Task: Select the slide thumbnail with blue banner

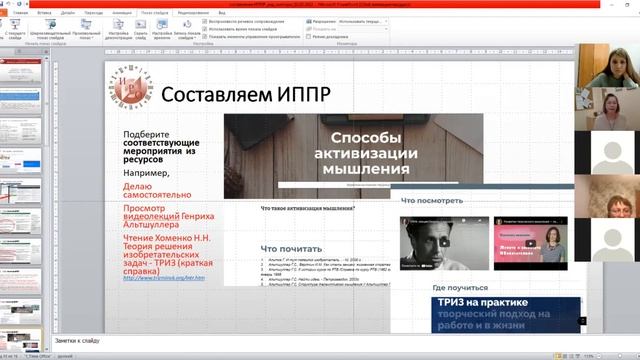Action: pyautogui.click(x=20, y=100)
